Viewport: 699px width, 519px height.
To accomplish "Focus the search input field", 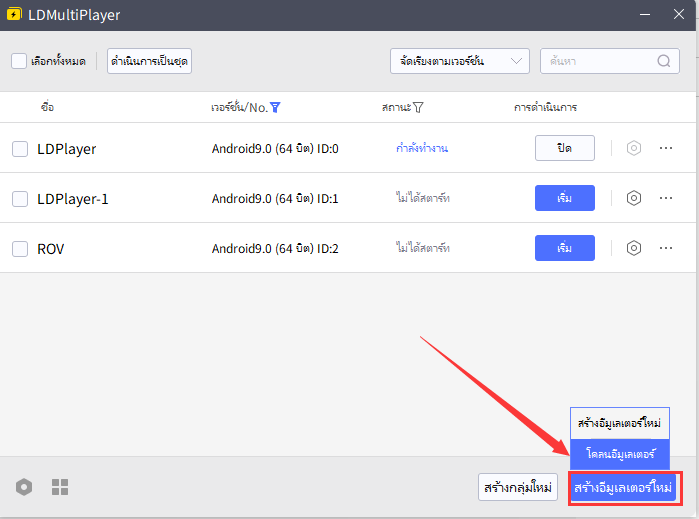I will tap(610, 61).
